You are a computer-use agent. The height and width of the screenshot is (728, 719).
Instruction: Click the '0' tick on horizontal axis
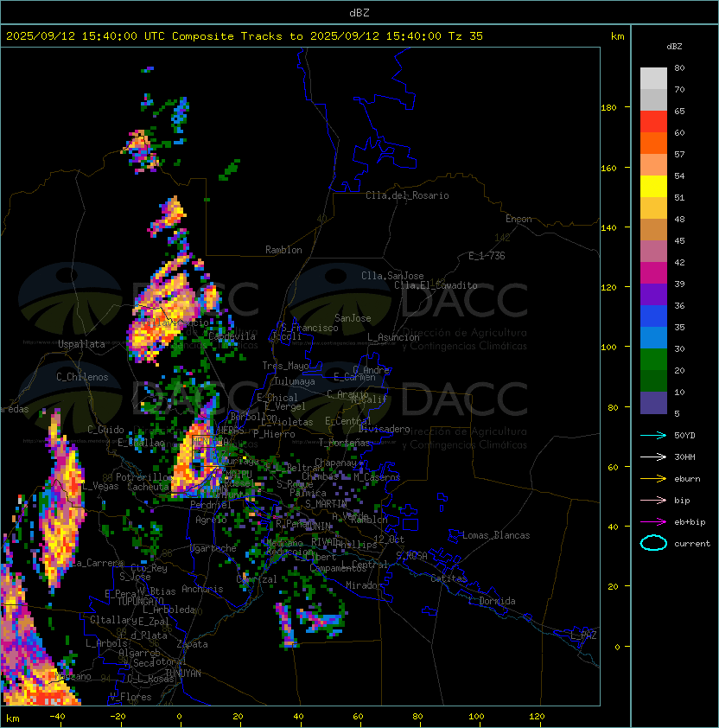(x=179, y=717)
